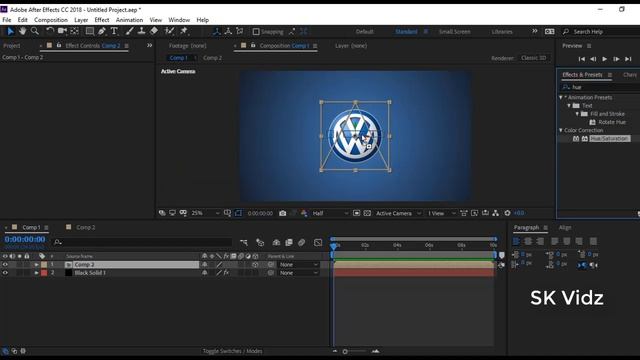
Task: Select the Roto Brush tool
Action: click(169, 31)
